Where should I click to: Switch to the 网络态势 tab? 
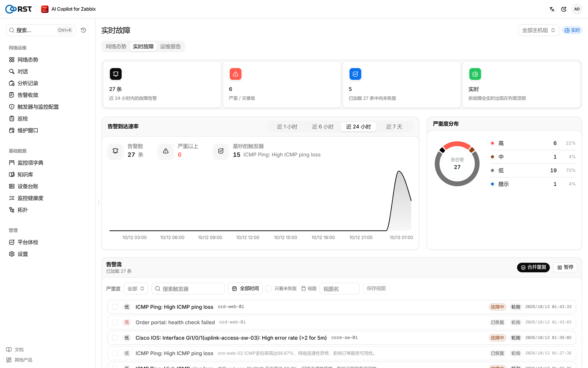[x=116, y=47]
